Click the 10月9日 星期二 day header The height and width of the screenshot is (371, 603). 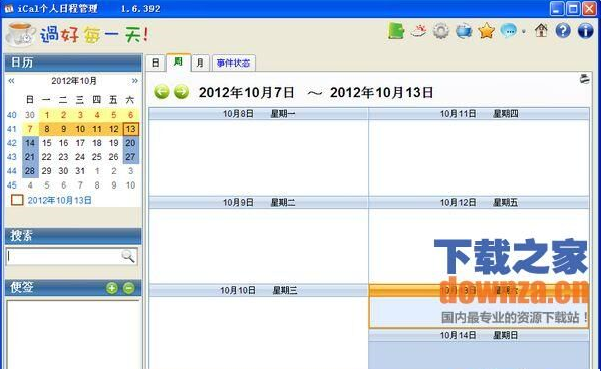tap(258, 202)
